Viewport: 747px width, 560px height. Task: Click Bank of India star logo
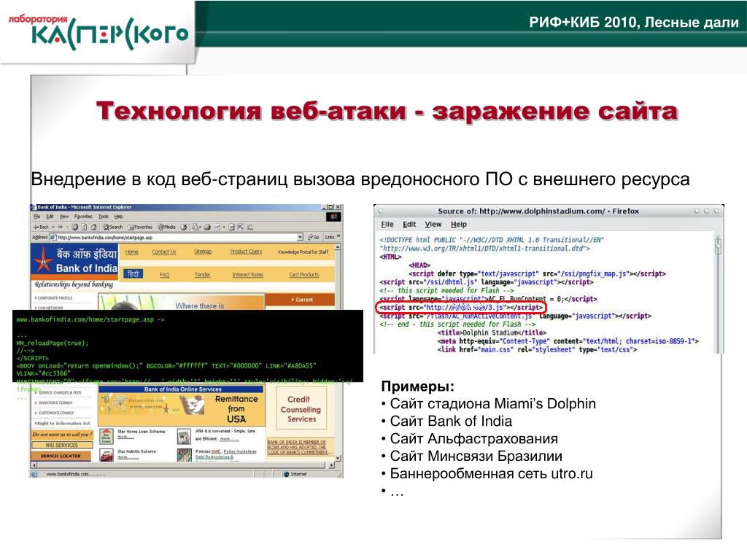pos(44,260)
